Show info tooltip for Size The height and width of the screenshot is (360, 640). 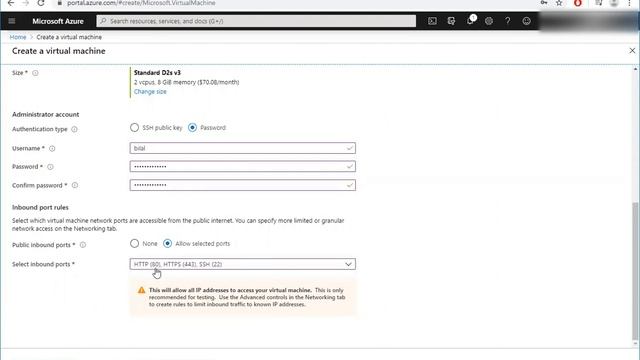point(35,73)
